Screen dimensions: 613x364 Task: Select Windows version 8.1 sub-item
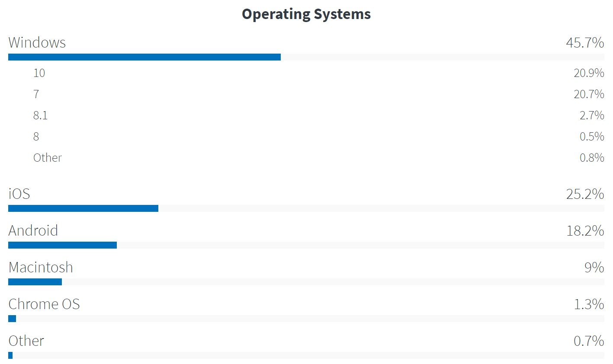pos(40,115)
